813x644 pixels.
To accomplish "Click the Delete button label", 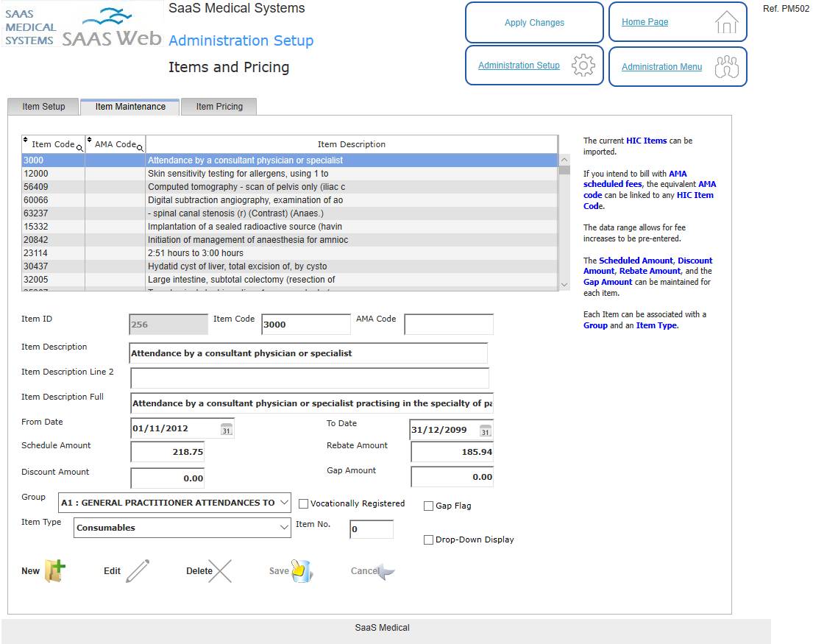I will (x=199, y=571).
